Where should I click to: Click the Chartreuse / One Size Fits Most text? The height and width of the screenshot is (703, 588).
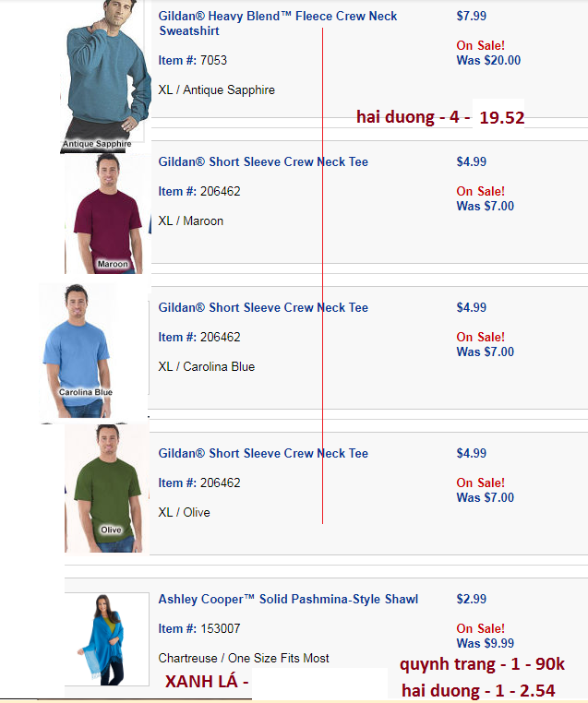(244, 658)
